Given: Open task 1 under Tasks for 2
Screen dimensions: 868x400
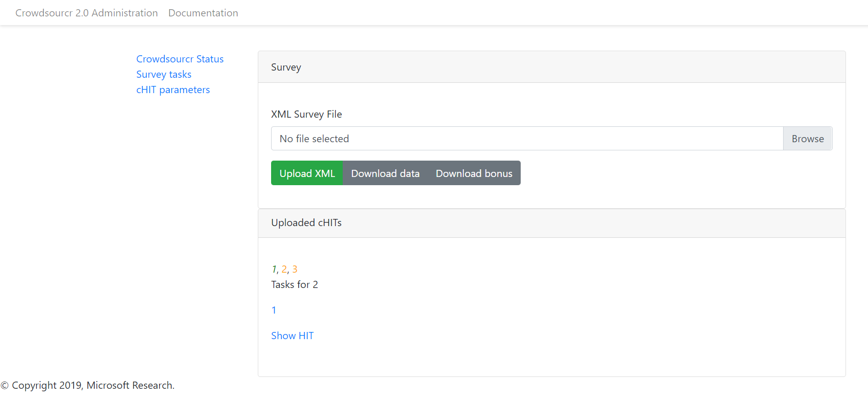Looking at the screenshot, I should pos(274,310).
